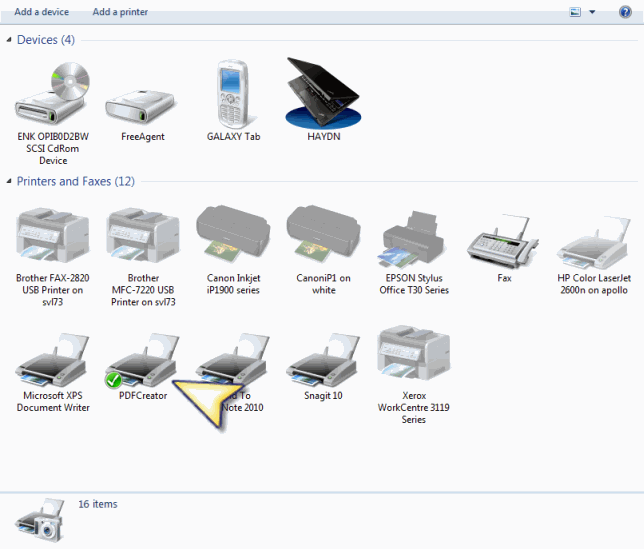
Task: Open the change view icon in toolbar
Action: (x=575, y=12)
